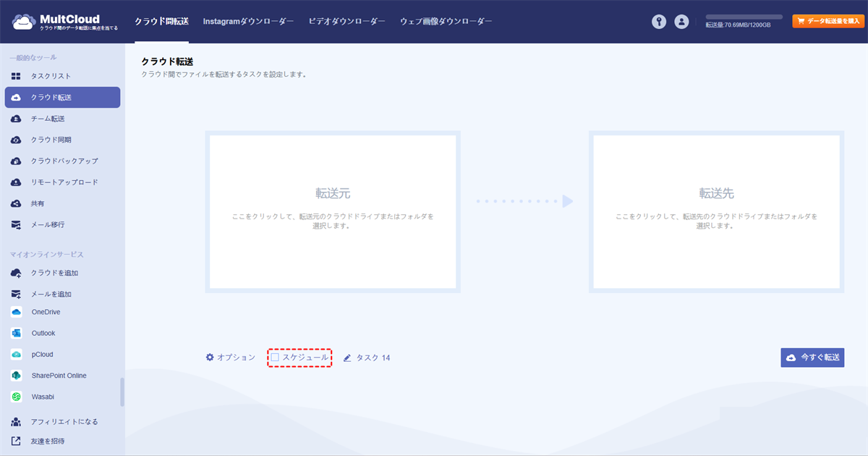Click 今すぐ転送 button

[812, 358]
